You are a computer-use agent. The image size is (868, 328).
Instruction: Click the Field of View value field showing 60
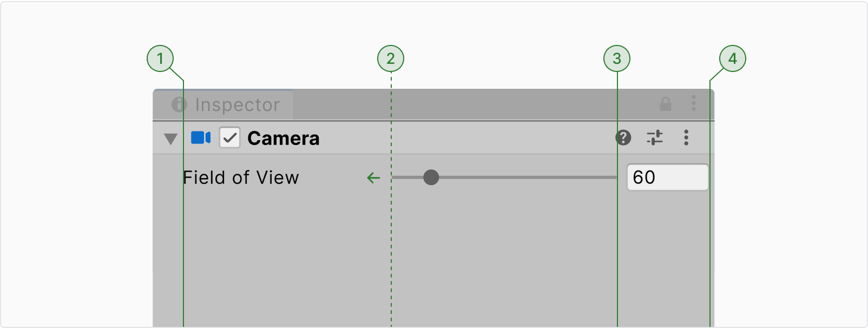pos(667,177)
